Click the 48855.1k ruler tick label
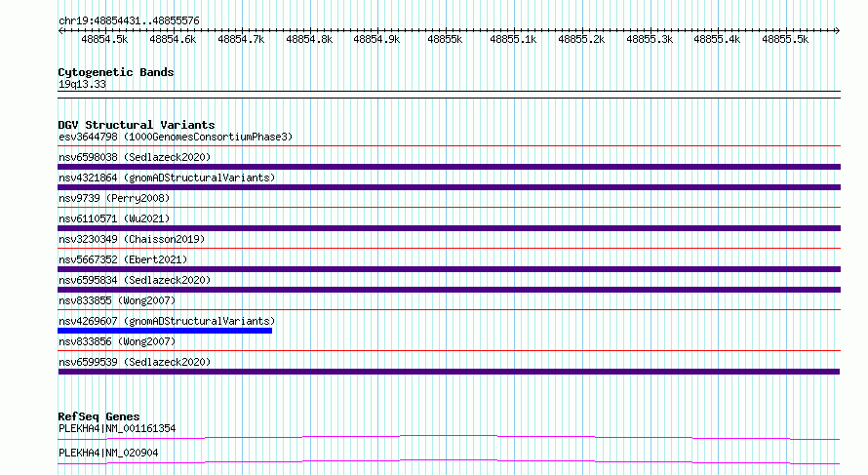 (513, 40)
